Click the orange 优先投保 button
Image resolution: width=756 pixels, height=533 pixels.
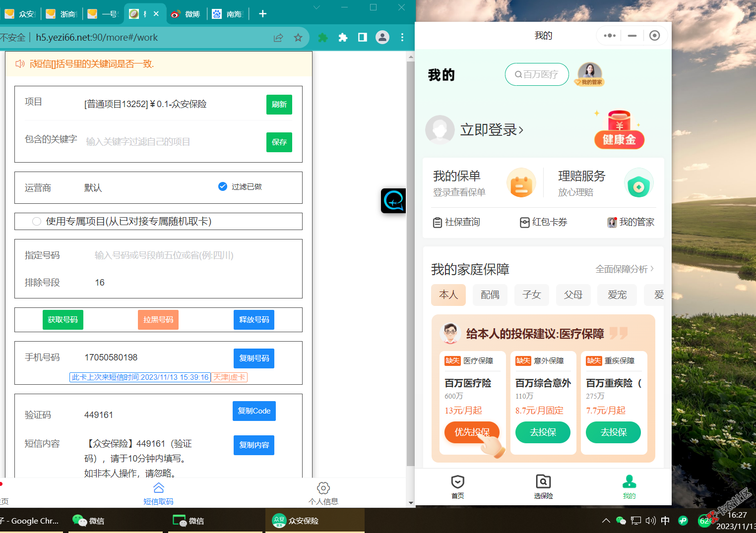[x=472, y=432]
